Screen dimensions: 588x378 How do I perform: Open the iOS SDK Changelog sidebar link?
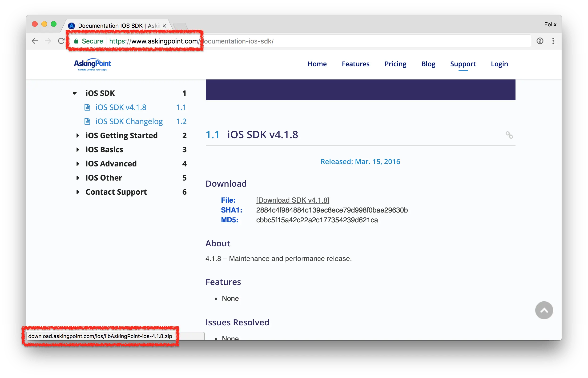point(129,122)
